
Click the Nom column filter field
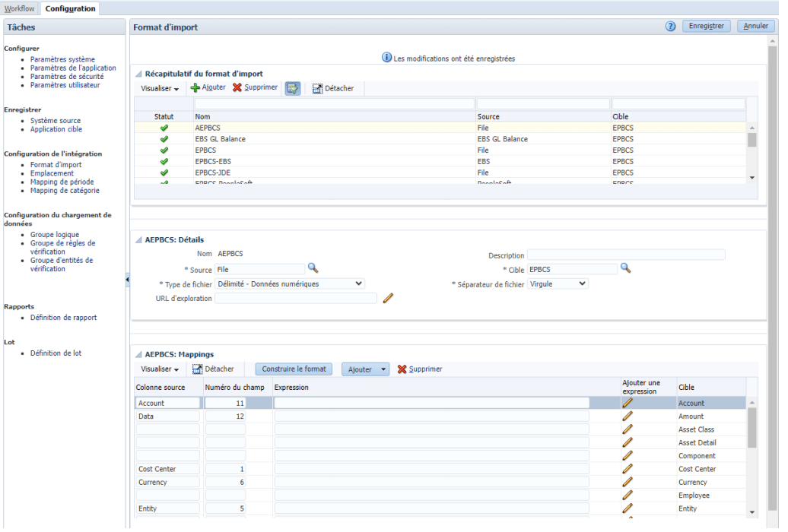(x=335, y=104)
